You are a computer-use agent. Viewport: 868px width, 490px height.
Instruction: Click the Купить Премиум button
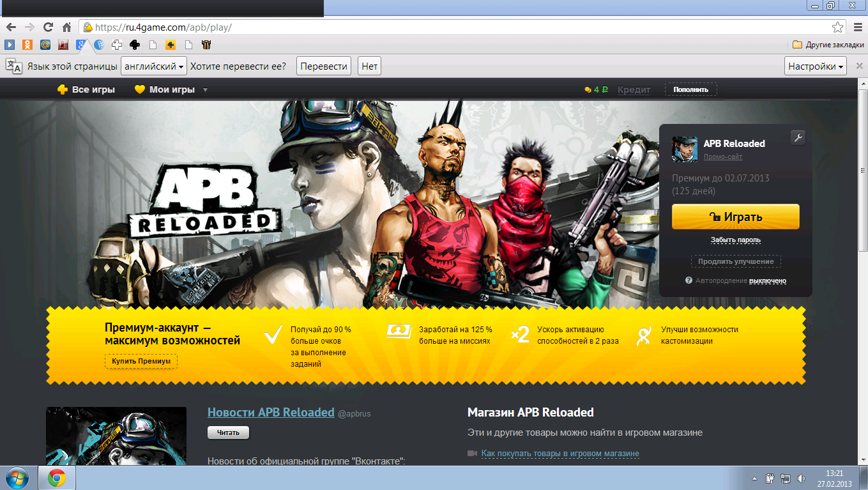pos(141,361)
